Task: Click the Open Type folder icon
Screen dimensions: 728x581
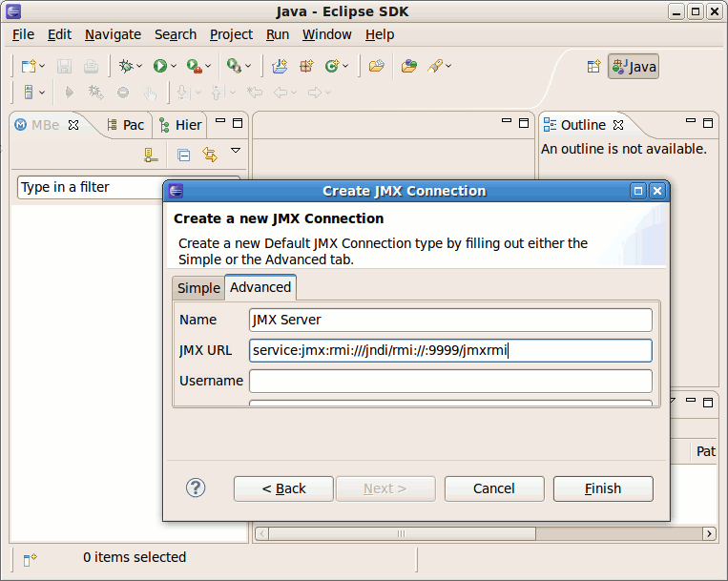Action: click(x=376, y=66)
